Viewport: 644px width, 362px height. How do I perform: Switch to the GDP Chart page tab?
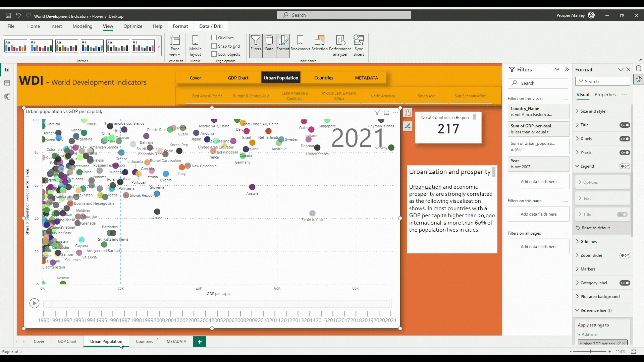pyautogui.click(x=67, y=342)
